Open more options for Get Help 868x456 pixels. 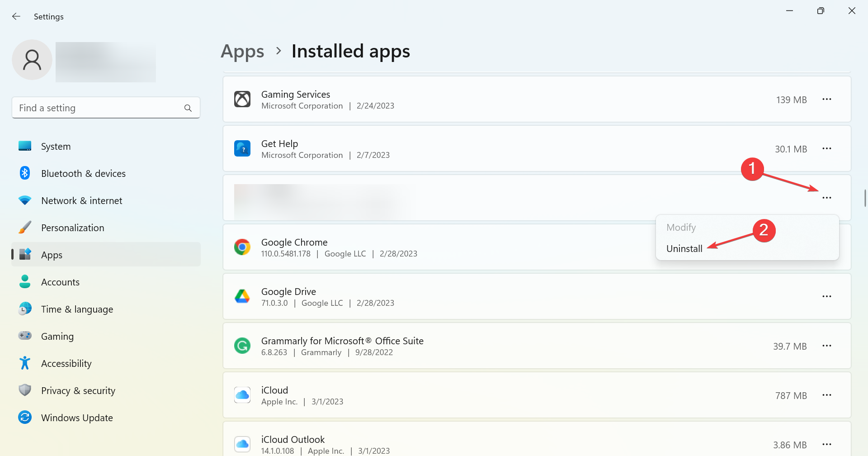tap(827, 149)
